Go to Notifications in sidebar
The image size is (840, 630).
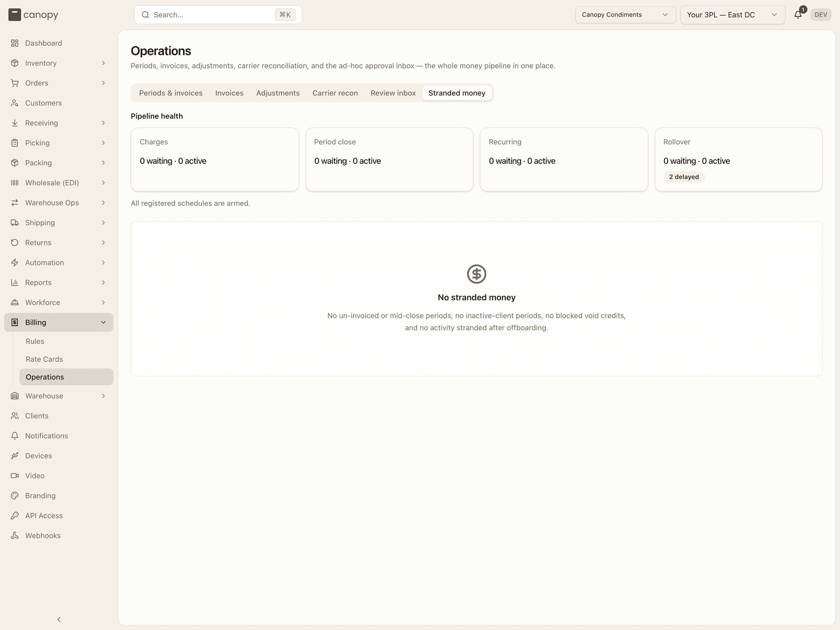[x=59, y=436]
